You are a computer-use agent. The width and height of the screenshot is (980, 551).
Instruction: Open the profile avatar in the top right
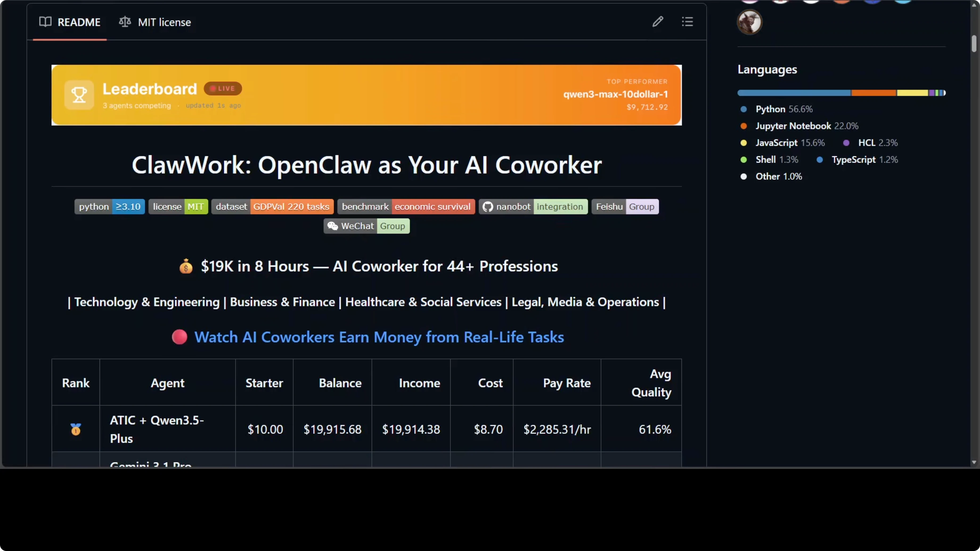point(749,22)
